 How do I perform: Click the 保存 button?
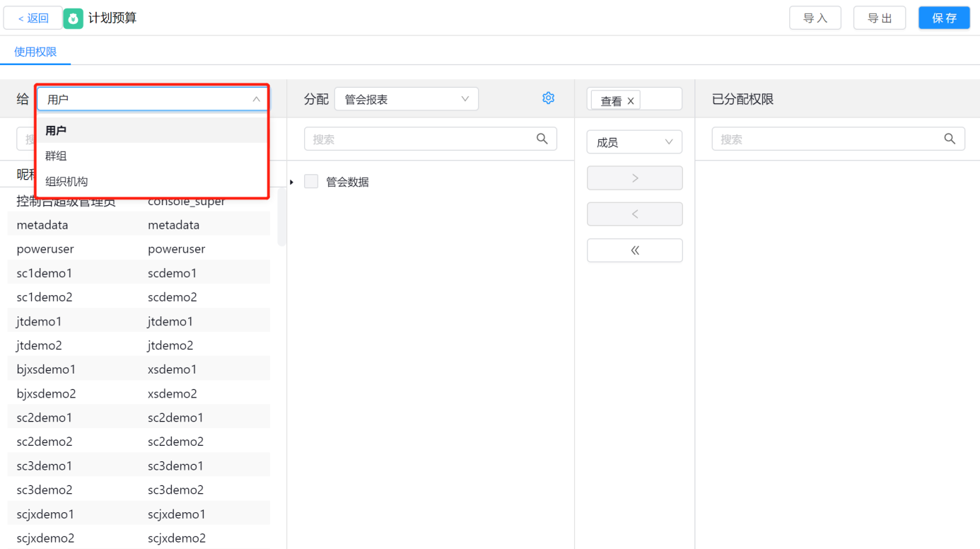pyautogui.click(x=943, y=18)
